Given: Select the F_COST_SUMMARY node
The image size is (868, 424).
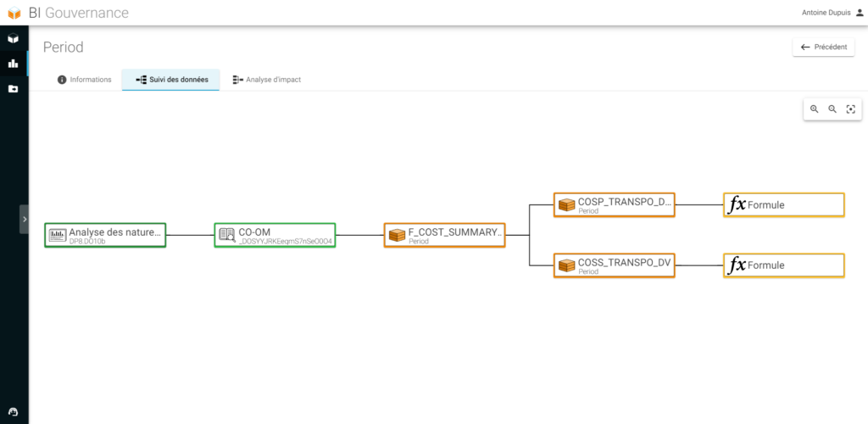Looking at the screenshot, I should click(x=444, y=235).
